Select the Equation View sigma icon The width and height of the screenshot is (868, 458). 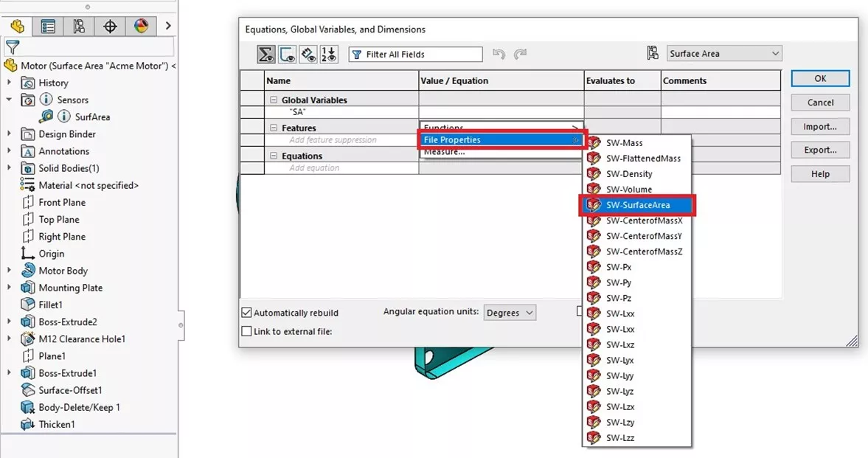click(x=265, y=53)
